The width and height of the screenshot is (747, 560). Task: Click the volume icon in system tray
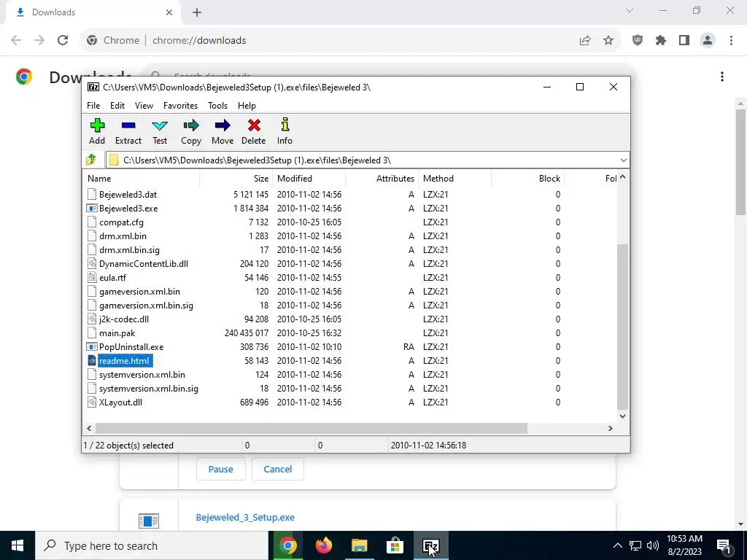[653, 545]
